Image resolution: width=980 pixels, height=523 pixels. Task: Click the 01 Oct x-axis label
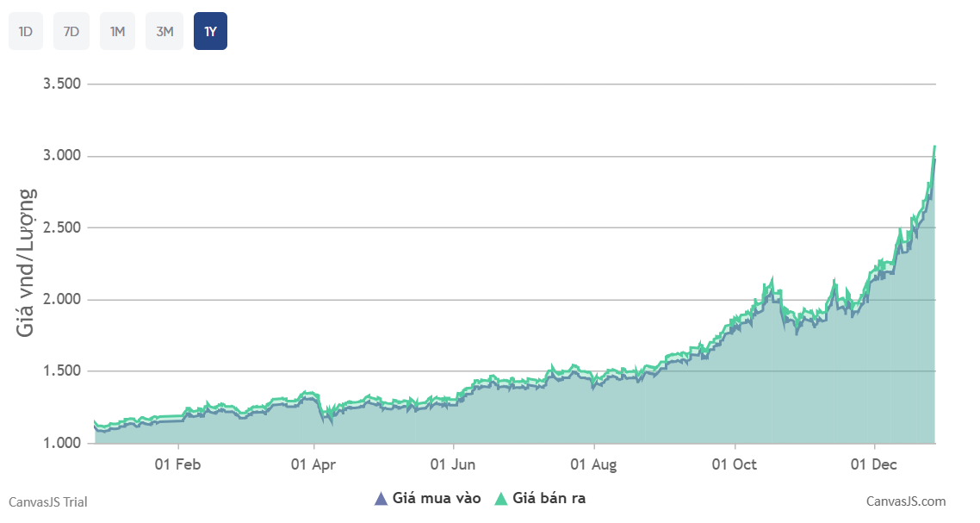pyautogui.click(x=735, y=465)
